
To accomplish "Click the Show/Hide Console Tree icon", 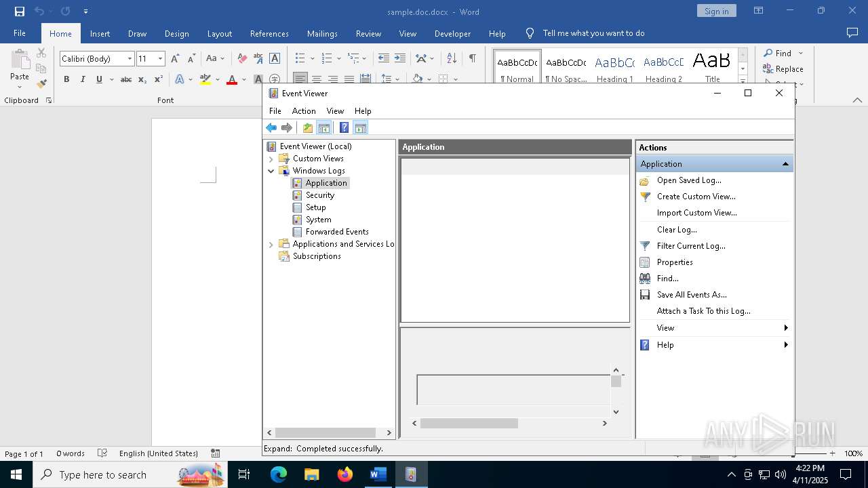I will click(x=324, y=127).
